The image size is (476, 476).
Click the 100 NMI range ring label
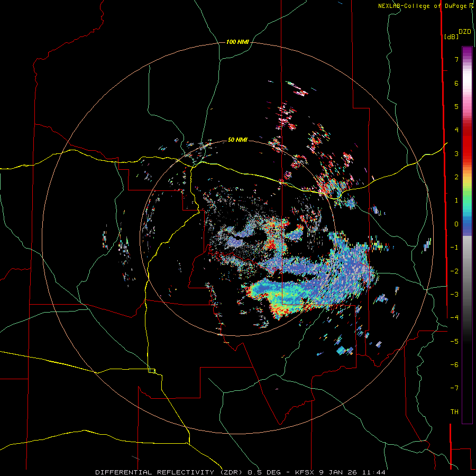pos(237,42)
